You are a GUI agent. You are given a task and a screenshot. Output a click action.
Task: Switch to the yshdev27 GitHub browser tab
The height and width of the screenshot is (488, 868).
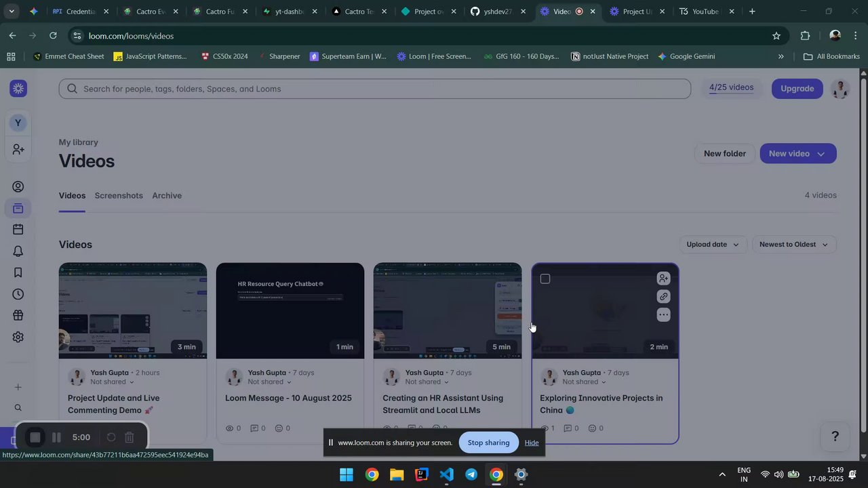[497, 12]
